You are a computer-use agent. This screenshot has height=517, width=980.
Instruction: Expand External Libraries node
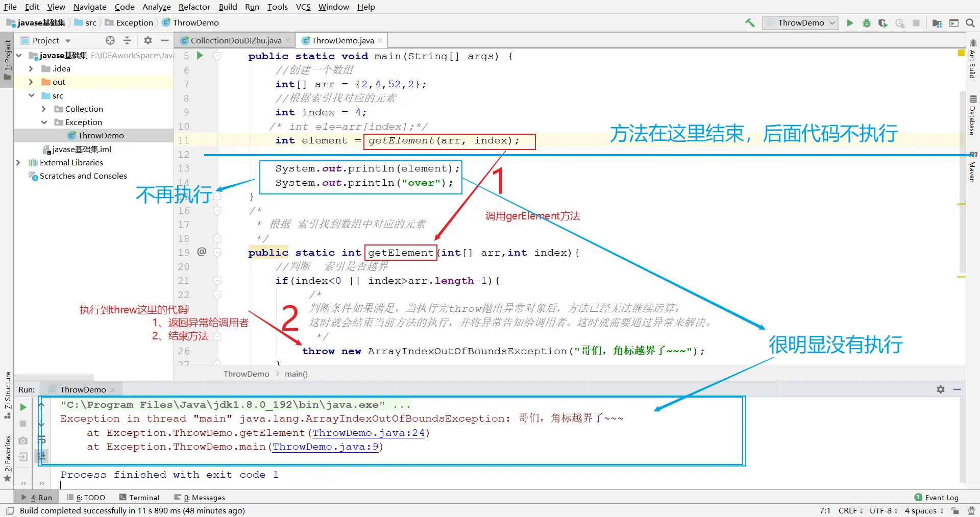pos(18,162)
